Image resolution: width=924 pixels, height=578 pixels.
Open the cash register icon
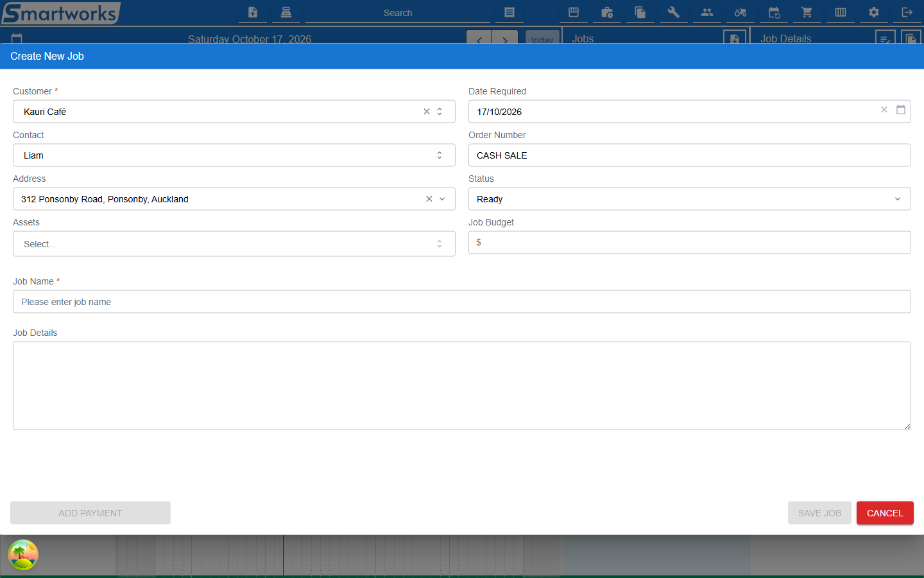286,12
